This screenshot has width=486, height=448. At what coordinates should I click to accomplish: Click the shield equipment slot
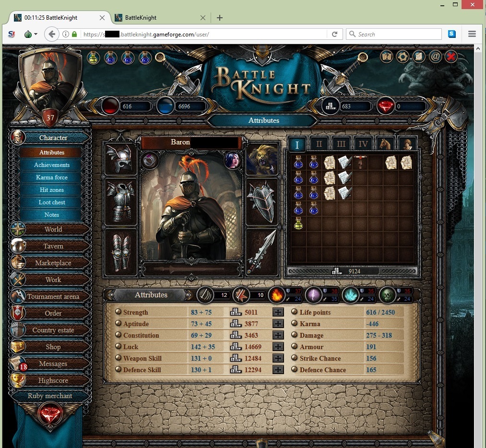262,201
